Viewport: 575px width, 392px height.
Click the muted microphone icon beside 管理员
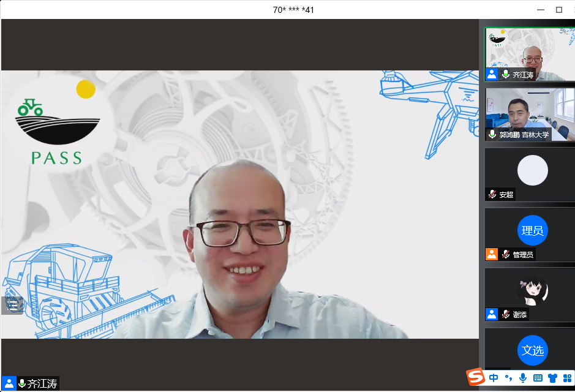click(506, 254)
